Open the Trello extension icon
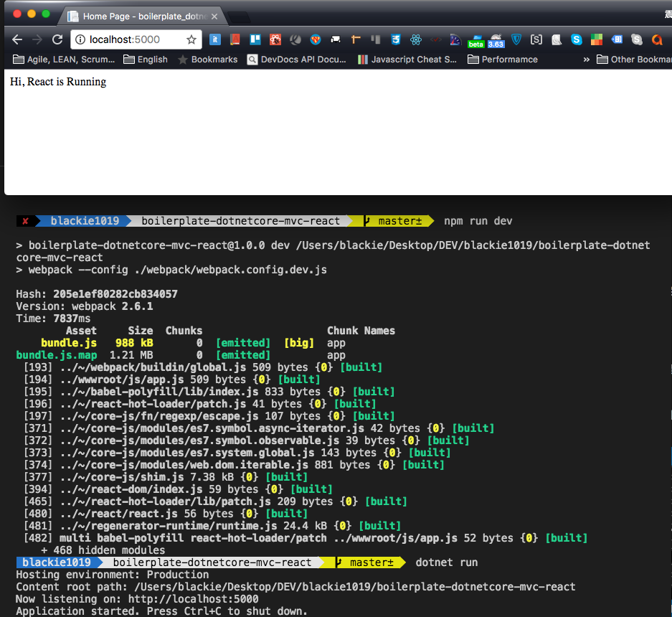The image size is (672, 617). [x=255, y=40]
